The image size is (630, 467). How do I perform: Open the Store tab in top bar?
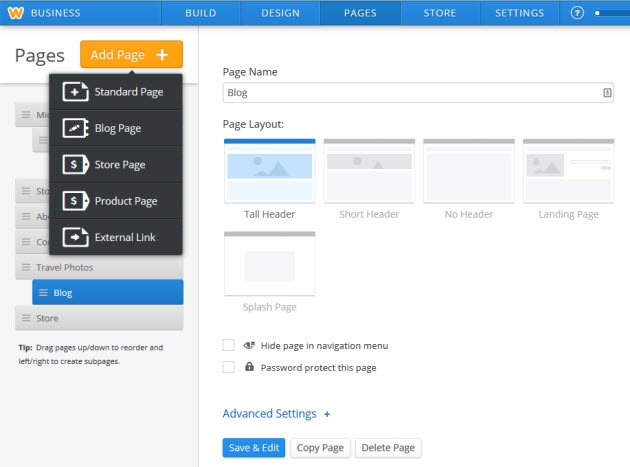pyautogui.click(x=440, y=13)
